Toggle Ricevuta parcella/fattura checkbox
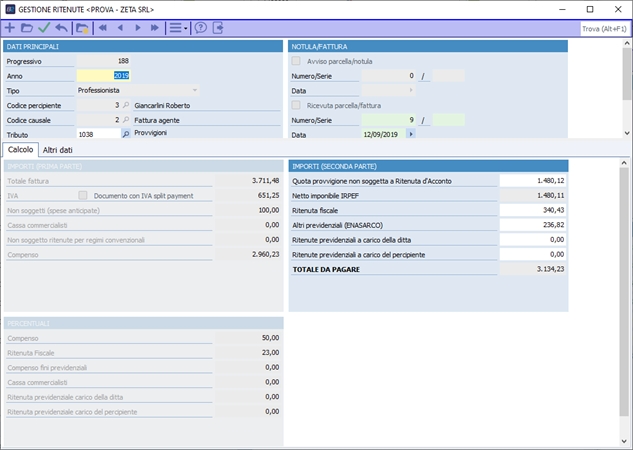The height and width of the screenshot is (450, 633). point(296,104)
